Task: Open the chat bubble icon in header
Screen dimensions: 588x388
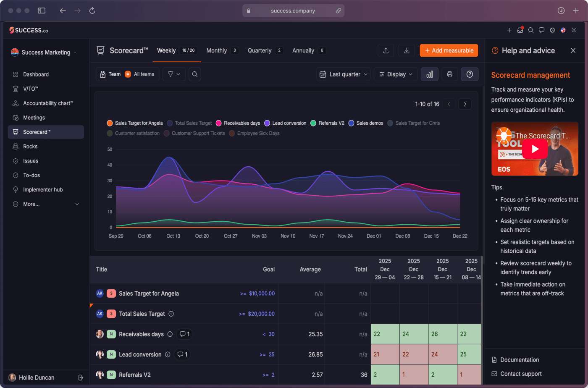Action: 542,30
